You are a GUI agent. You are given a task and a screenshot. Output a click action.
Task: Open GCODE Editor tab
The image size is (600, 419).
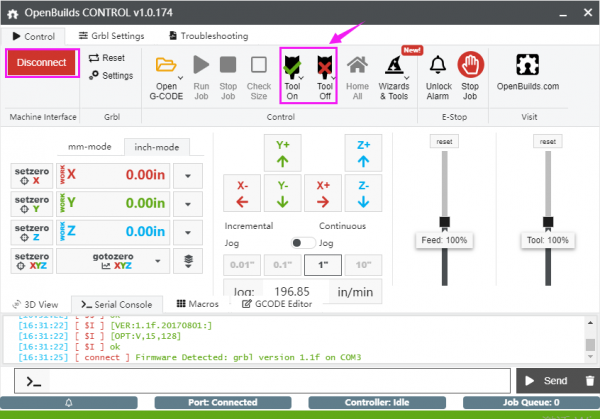coord(277,304)
